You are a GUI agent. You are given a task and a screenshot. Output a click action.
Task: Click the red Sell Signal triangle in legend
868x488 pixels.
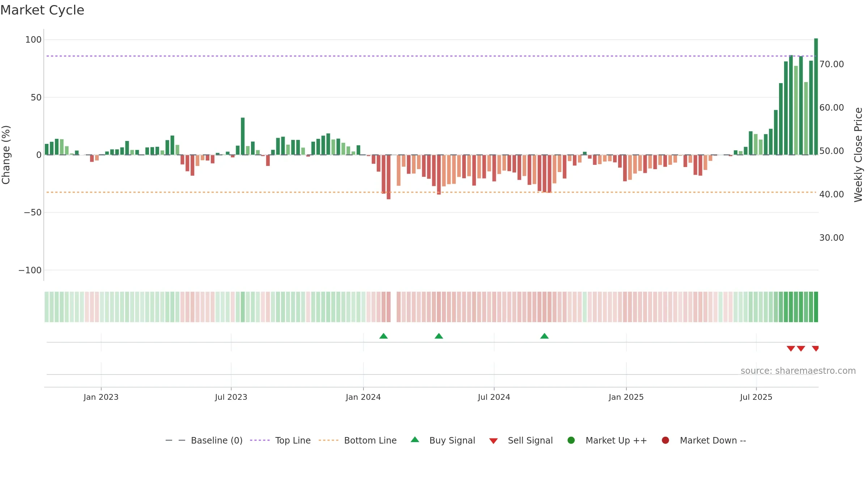click(x=494, y=441)
